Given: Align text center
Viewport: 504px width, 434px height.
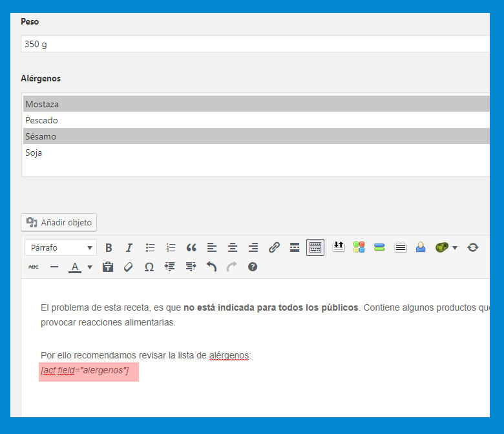Looking at the screenshot, I should point(233,248).
